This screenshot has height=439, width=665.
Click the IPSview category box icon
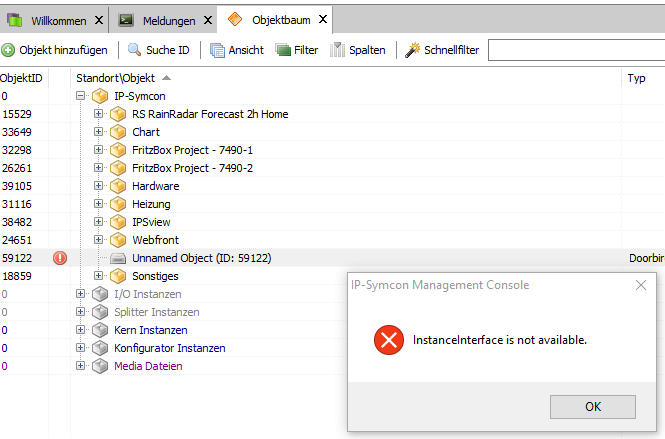click(118, 222)
